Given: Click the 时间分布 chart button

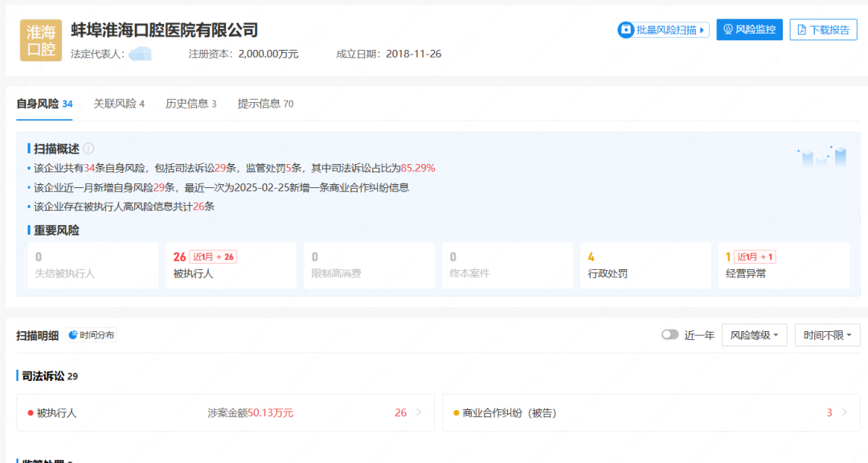Looking at the screenshot, I should [92, 335].
